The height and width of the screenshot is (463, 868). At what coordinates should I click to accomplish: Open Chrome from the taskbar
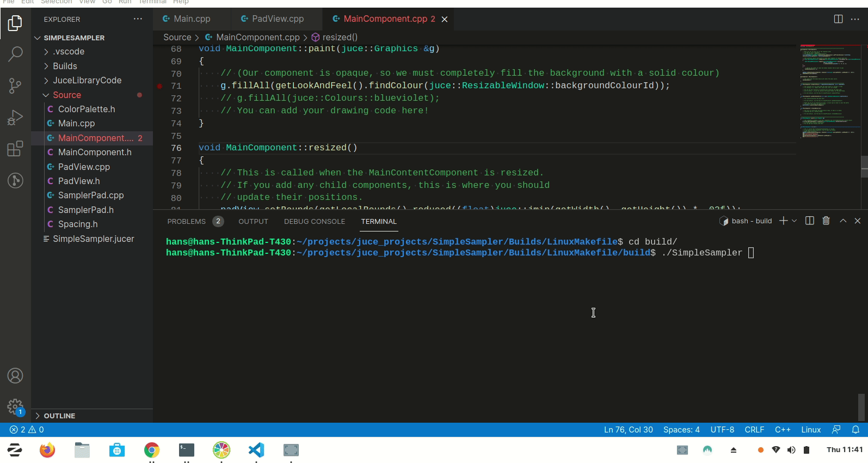152,450
